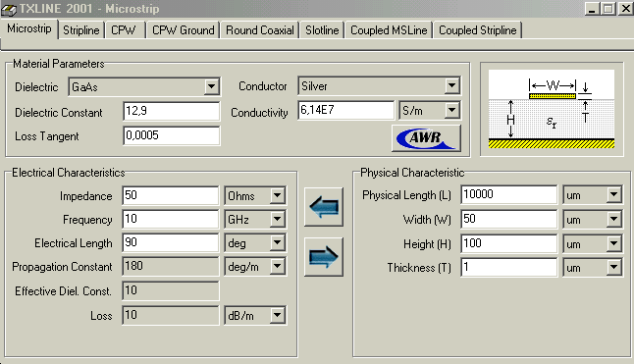Open the Conductivity S/m unit dropdown
This screenshot has height=364, width=634.
click(451, 110)
